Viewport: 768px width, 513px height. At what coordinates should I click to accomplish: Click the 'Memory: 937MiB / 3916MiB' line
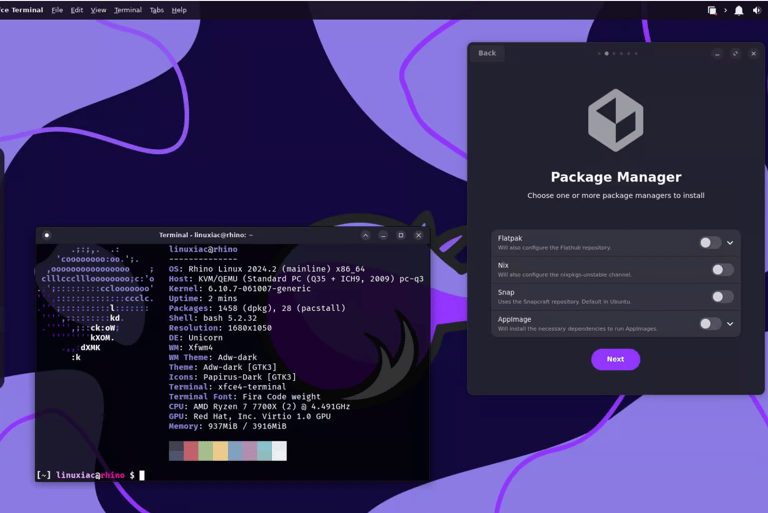click(227, 426)
